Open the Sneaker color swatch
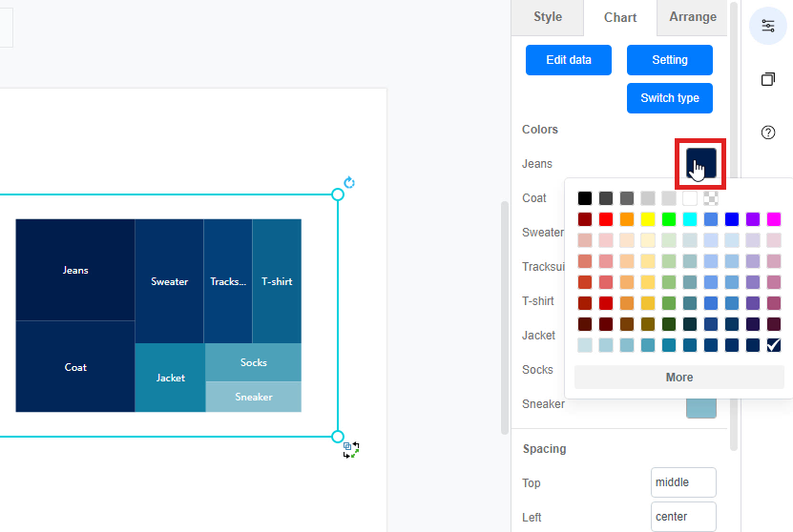Screen dimensions: 793x532 point(701,405)
